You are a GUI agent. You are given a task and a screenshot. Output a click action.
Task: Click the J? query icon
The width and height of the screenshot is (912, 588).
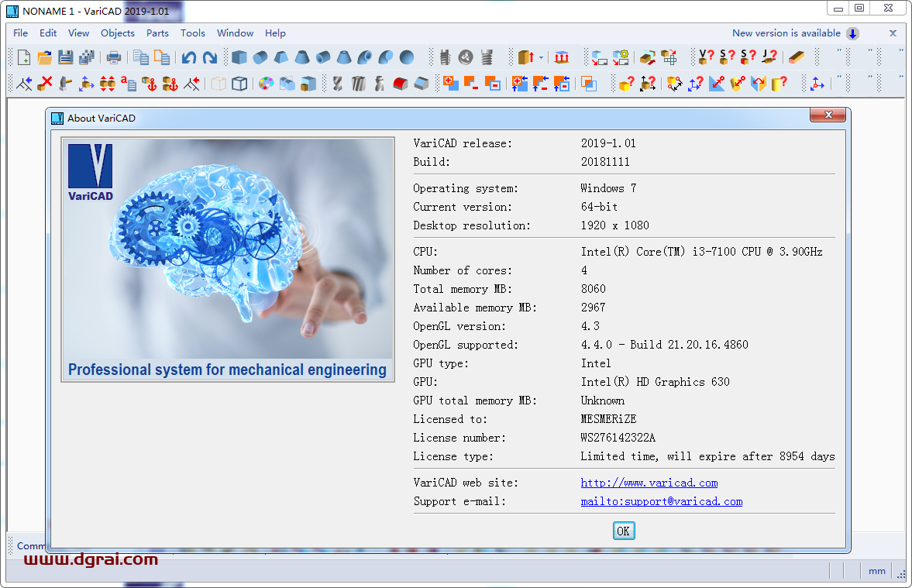point(769,57)
